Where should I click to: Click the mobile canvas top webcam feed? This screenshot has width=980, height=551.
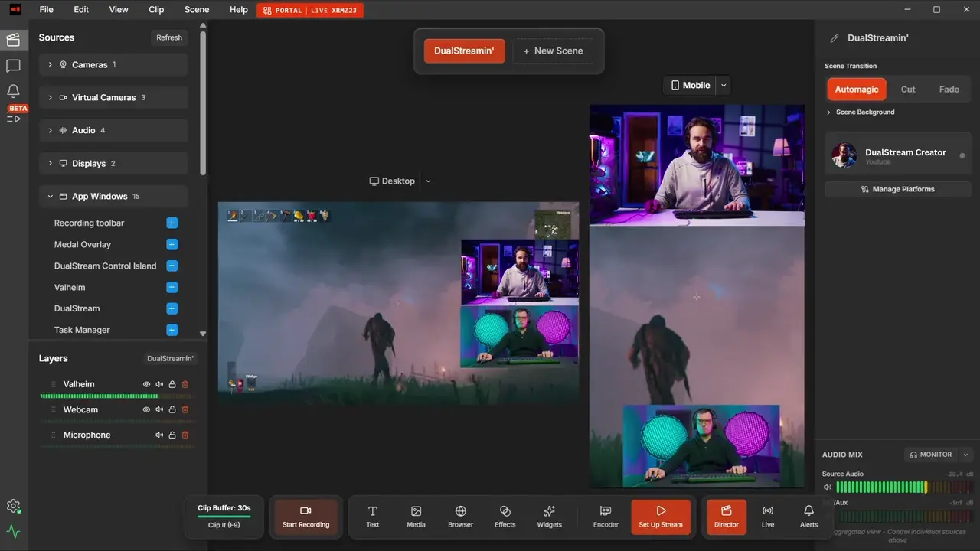pos(697,165)
